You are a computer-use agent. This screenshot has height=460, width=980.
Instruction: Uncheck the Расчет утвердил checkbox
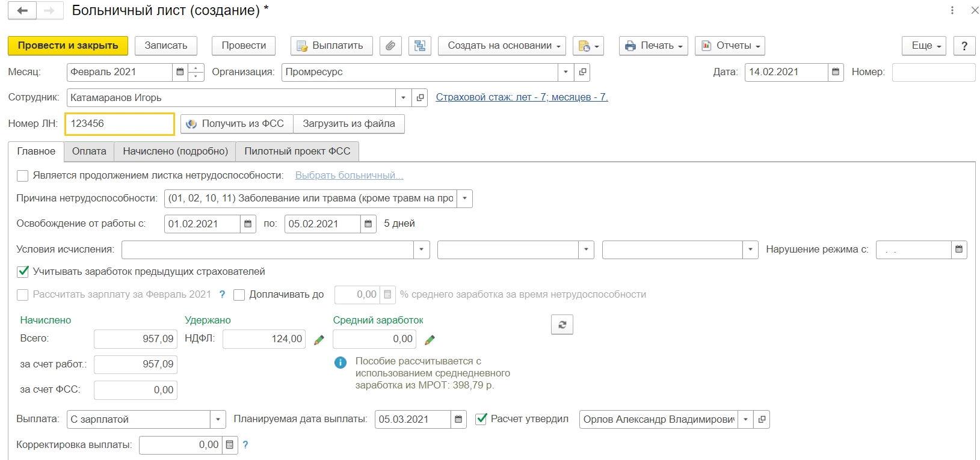(x=481, y=419)
